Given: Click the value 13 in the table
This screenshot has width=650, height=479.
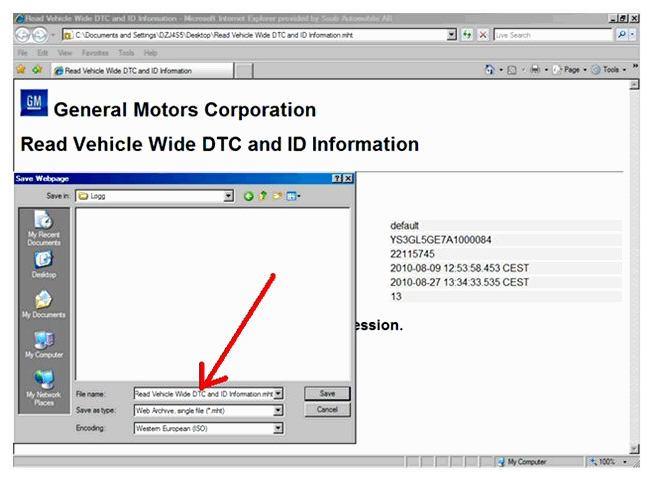Looking at the screenshot, I should (x=396, y=297).
